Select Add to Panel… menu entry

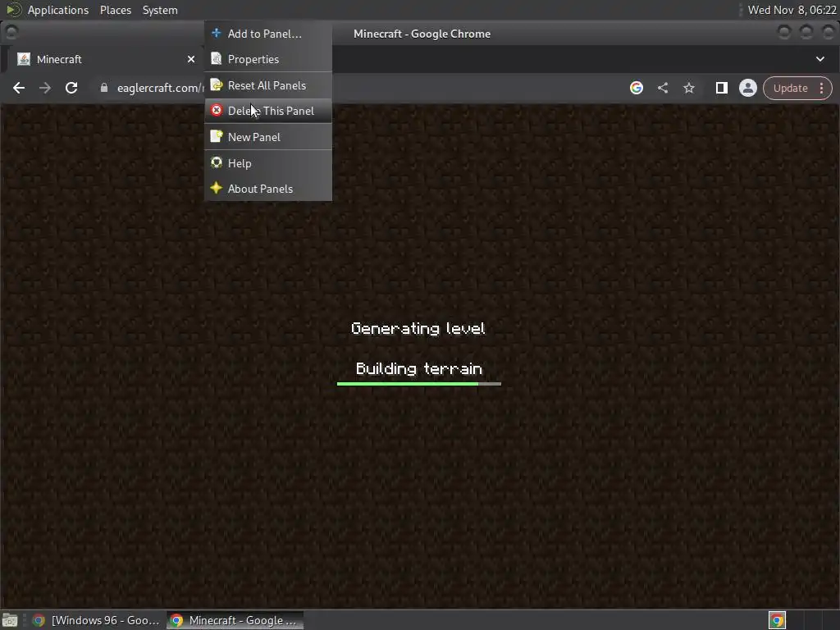click(x=268, y=34)
